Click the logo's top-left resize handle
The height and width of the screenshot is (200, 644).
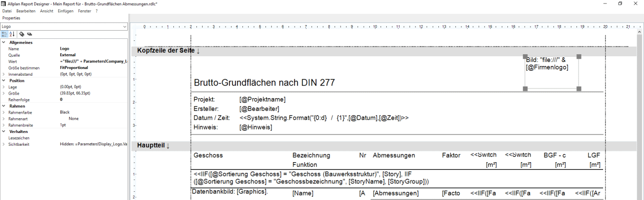(x=525, y=57)
